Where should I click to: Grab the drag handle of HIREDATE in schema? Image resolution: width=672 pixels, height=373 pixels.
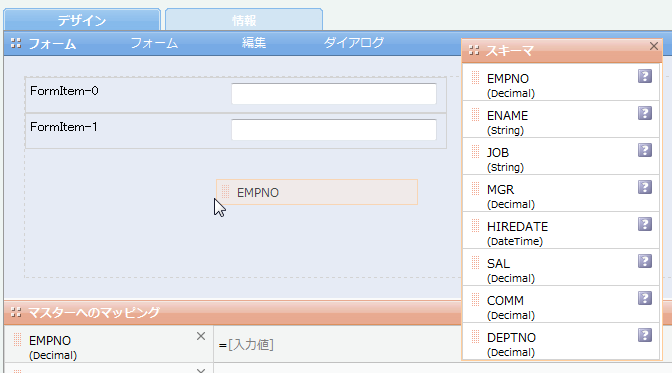point(475,226)
